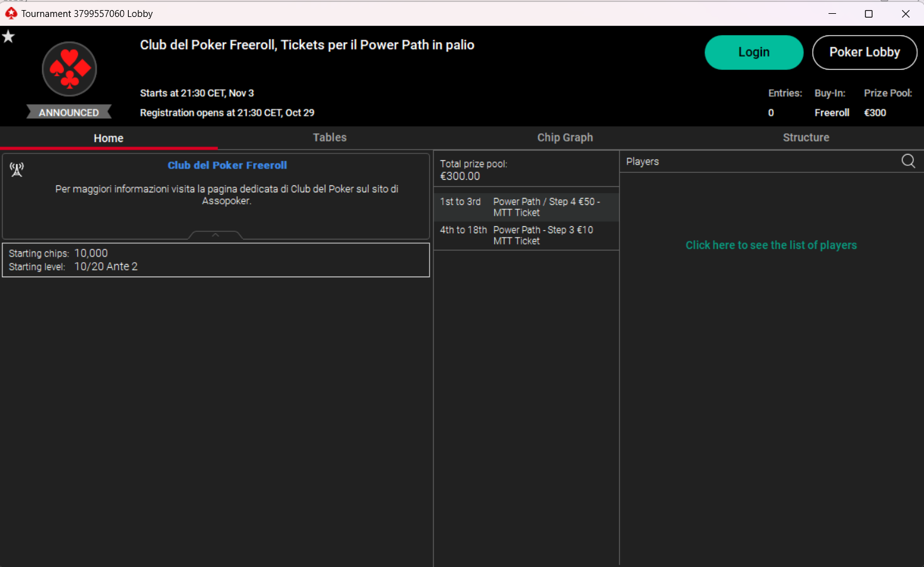924x567 pixels.
Task: Click the PokerStars tournament logo
Action: [x=69, y=69]
